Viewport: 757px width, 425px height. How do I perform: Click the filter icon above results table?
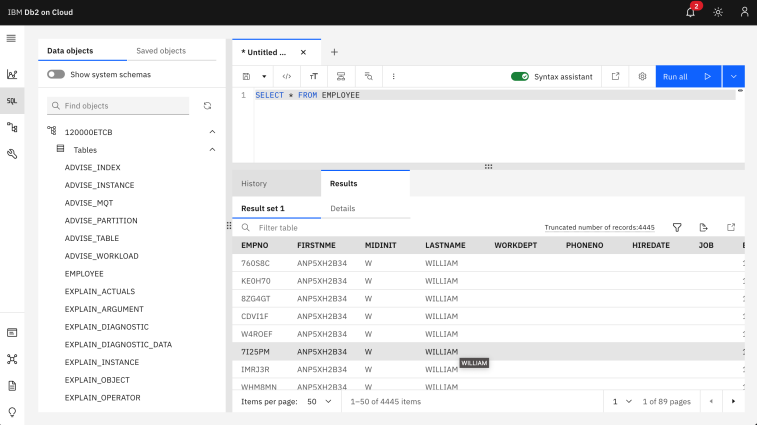coord(677,227)
